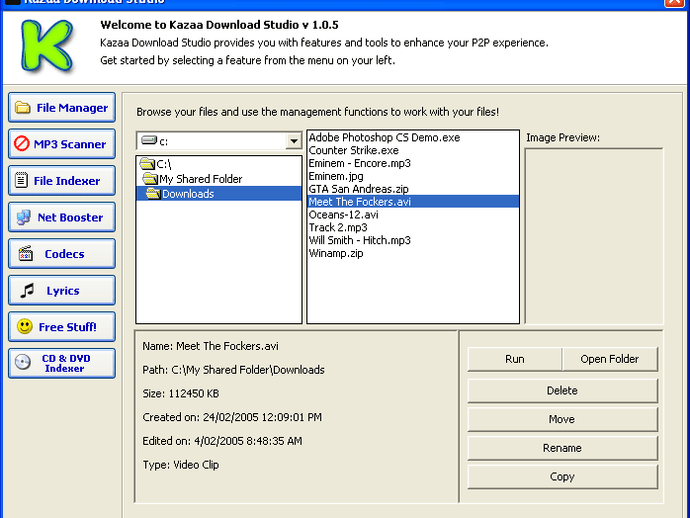
Task: Click the Image Preview pane
Action: [594, 236]
